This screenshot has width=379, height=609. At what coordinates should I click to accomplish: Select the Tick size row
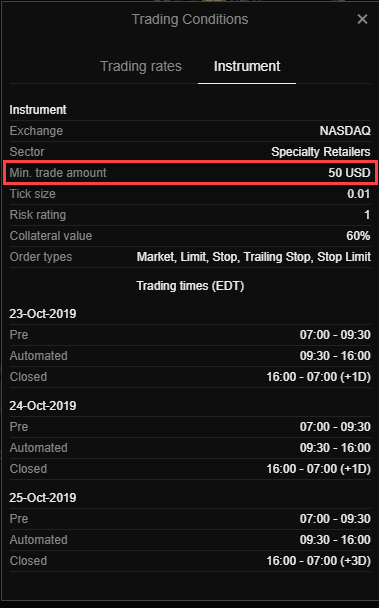tap(190, 194)
